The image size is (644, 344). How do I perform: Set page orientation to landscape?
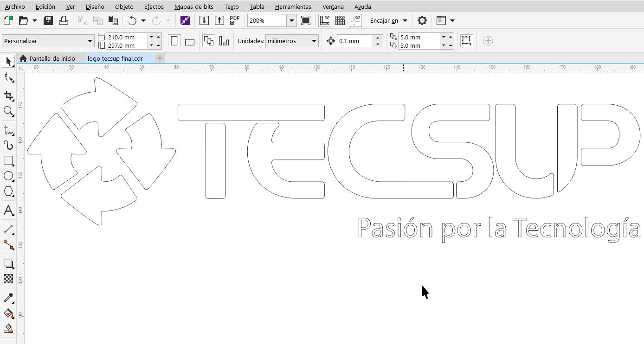pyautogui.click(x=189, y=41)
